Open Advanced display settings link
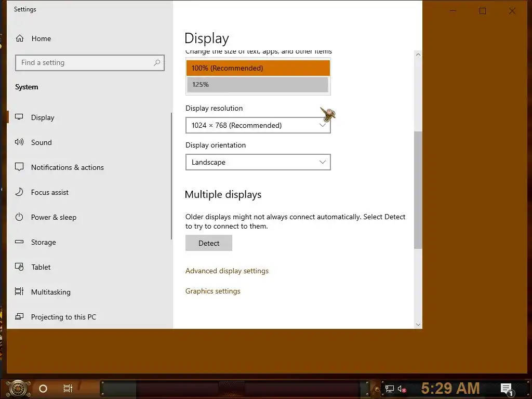The image size is (532, 399). point(227,271)
